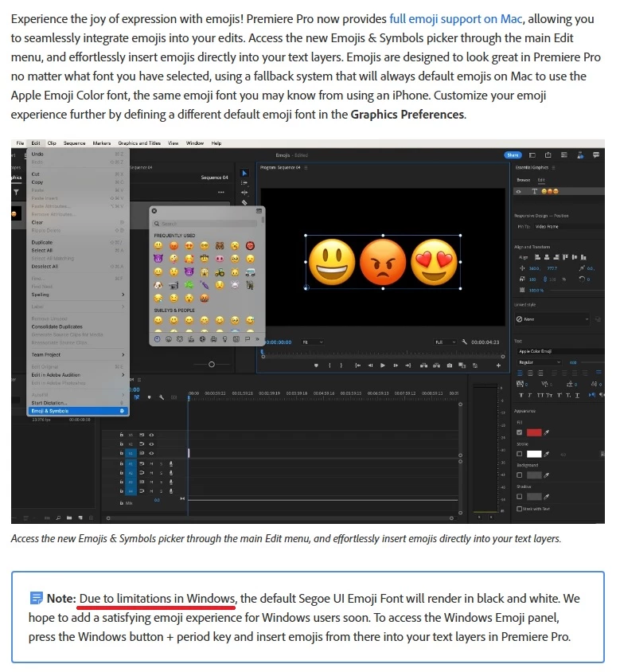Select the Objects lightbulb category icon

coord(224,339)
